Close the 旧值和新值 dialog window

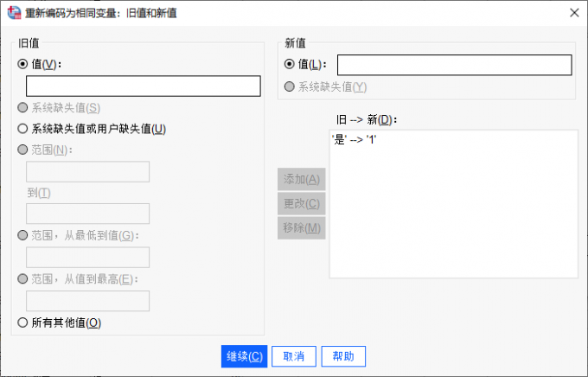[x=574, y=13]
